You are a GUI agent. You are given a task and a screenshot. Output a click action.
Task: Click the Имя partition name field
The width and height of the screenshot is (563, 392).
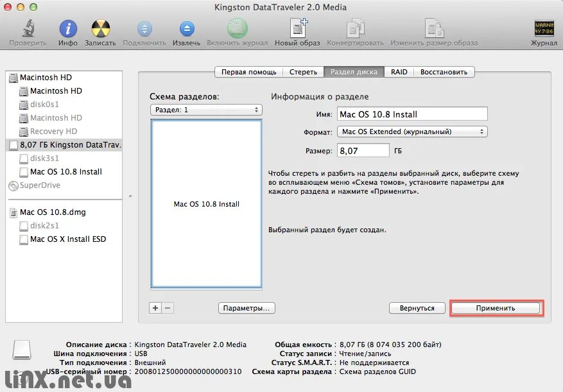click(x=412, y=114)
